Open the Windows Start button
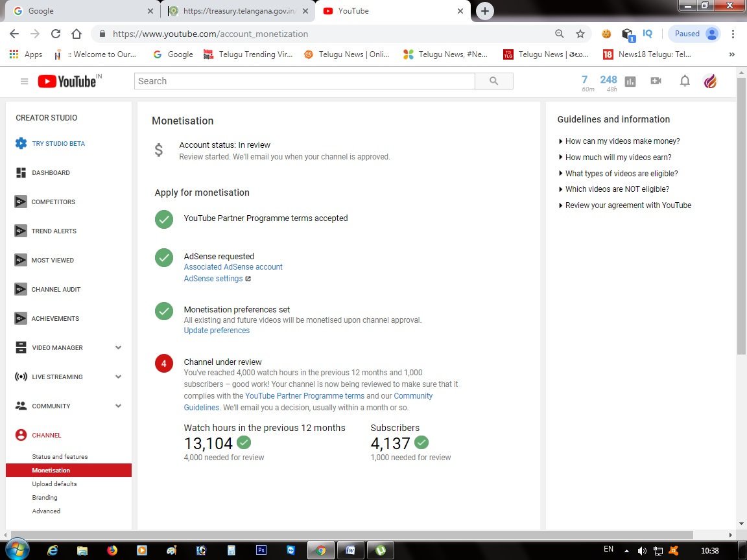 [x=17, y=550]
